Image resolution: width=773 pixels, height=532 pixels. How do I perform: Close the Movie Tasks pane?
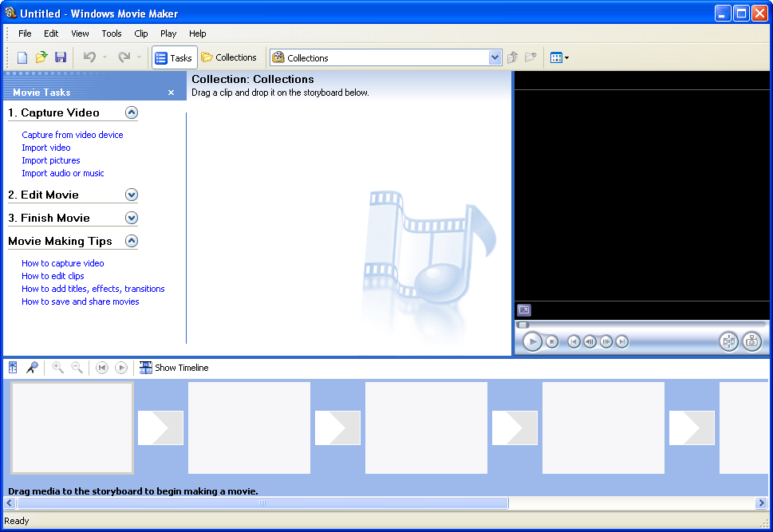click(x=171, y=93)
